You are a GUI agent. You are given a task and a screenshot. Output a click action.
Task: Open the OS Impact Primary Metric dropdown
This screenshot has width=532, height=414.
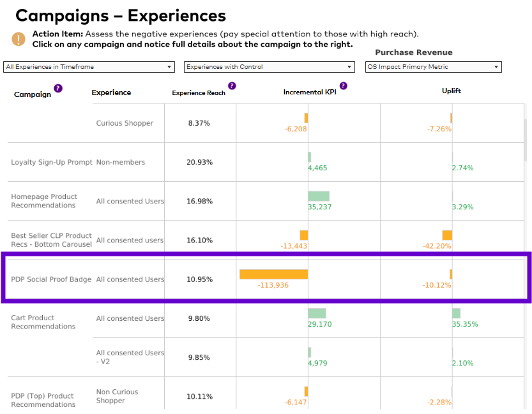coord(433,67)
